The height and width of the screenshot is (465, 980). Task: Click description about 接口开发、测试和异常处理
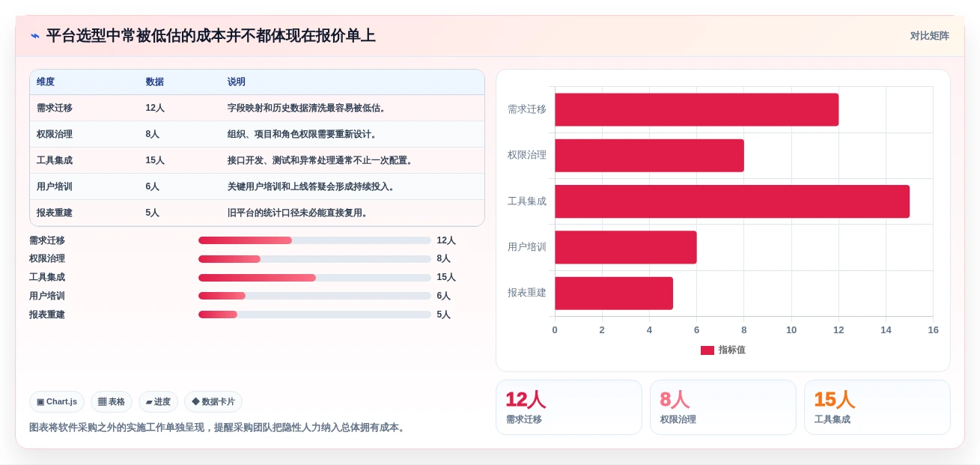coord(320,160)
